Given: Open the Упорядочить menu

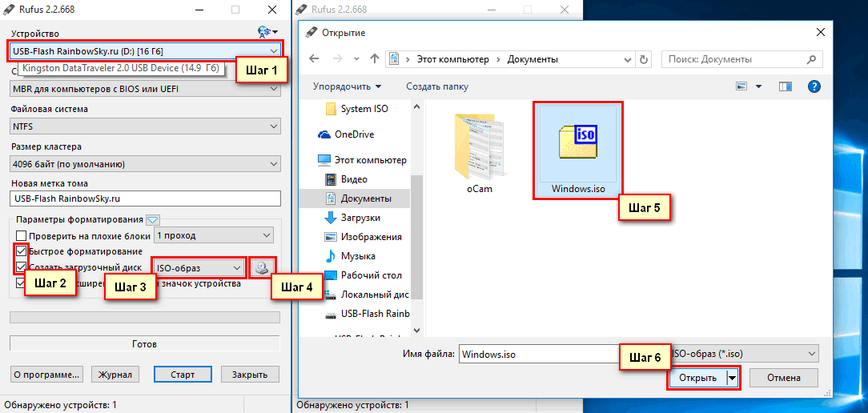Looking at the screenshot, I should [348, 86].
